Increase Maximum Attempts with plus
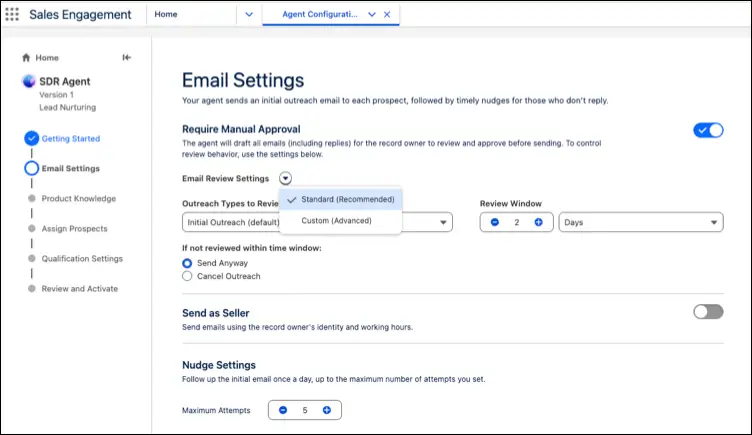Viewport: 752px width, 435px height. pyautogui.click(x=327, y=410)
